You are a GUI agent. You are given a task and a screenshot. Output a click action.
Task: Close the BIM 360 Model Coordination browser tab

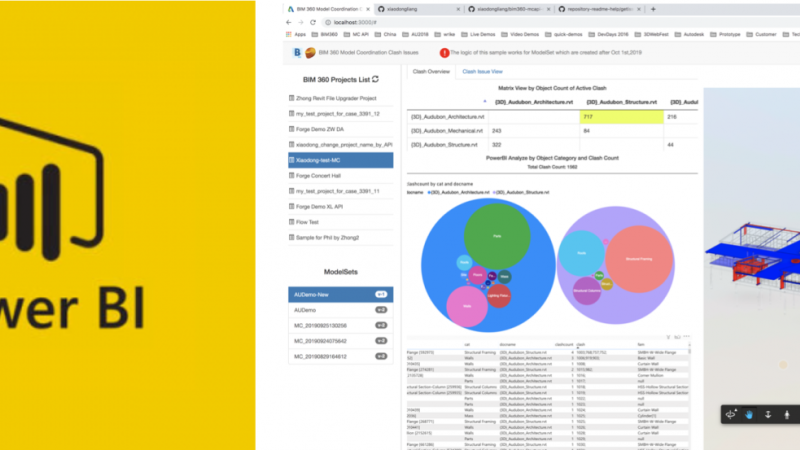(368, 9)
